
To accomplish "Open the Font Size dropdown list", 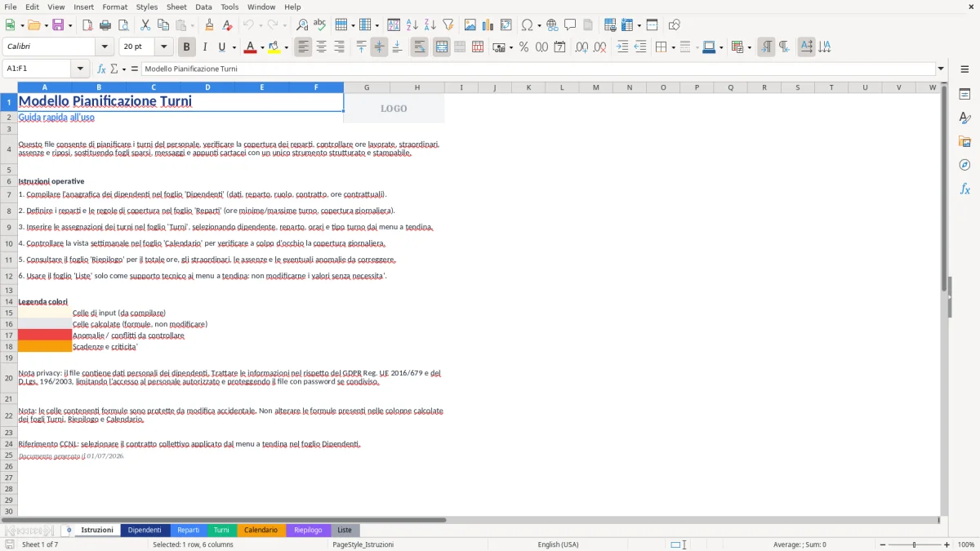I will click(x=164, y=47).
